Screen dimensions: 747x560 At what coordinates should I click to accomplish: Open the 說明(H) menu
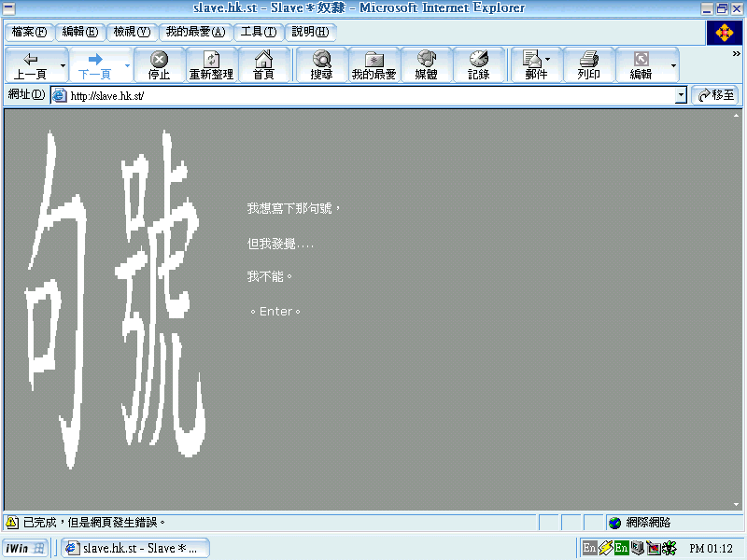[x=310, y=32]
